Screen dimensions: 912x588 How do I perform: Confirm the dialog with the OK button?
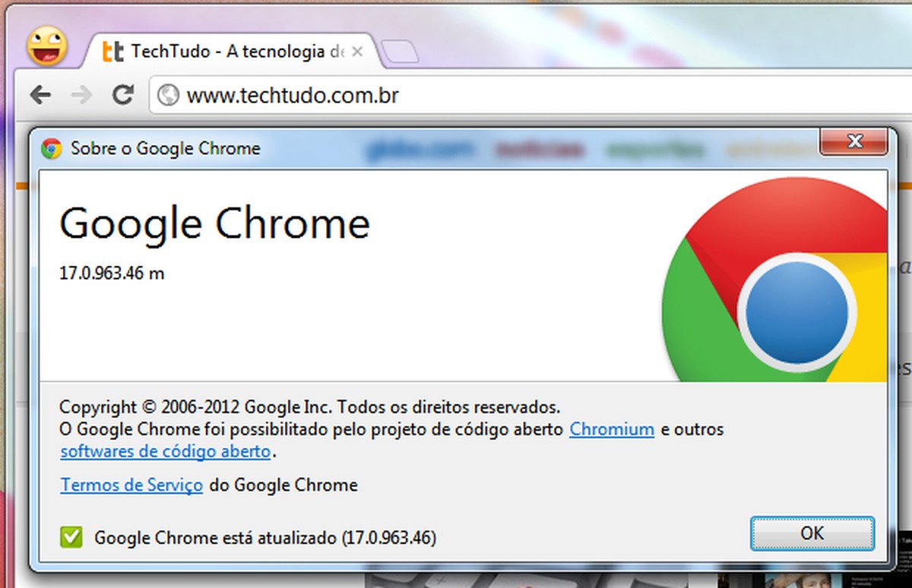click(x=812, y=533)
